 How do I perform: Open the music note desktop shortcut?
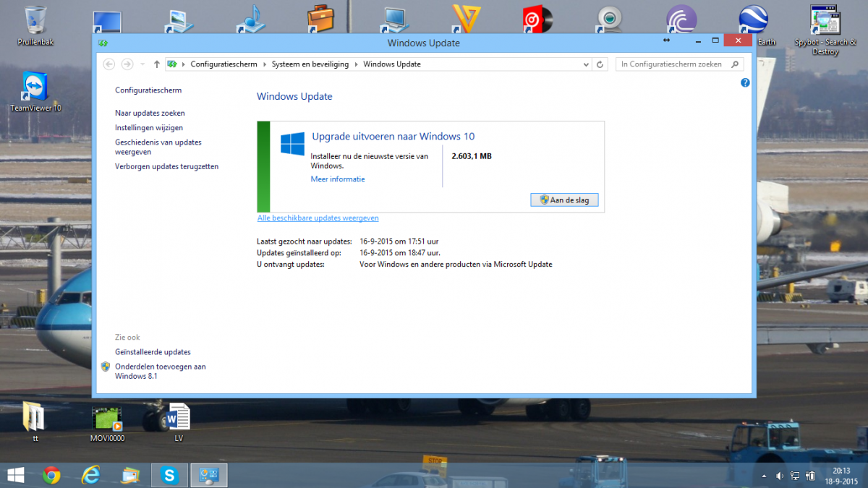[251, 20]
